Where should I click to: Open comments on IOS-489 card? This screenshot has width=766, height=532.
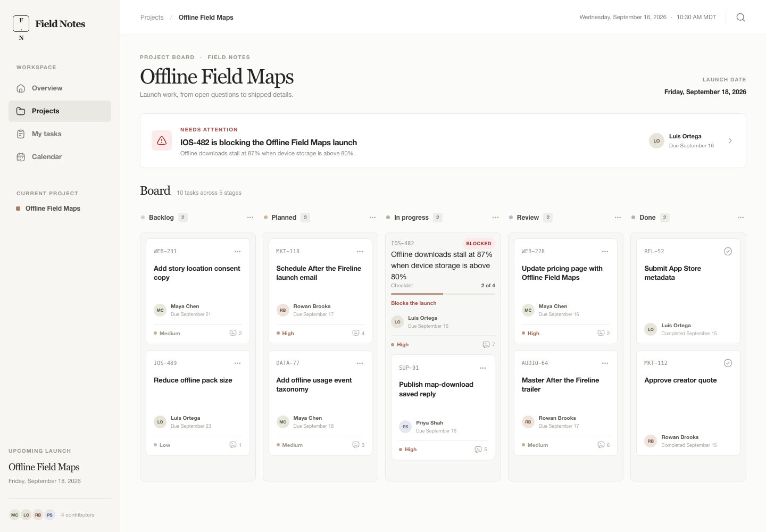(x=236, y=445)
